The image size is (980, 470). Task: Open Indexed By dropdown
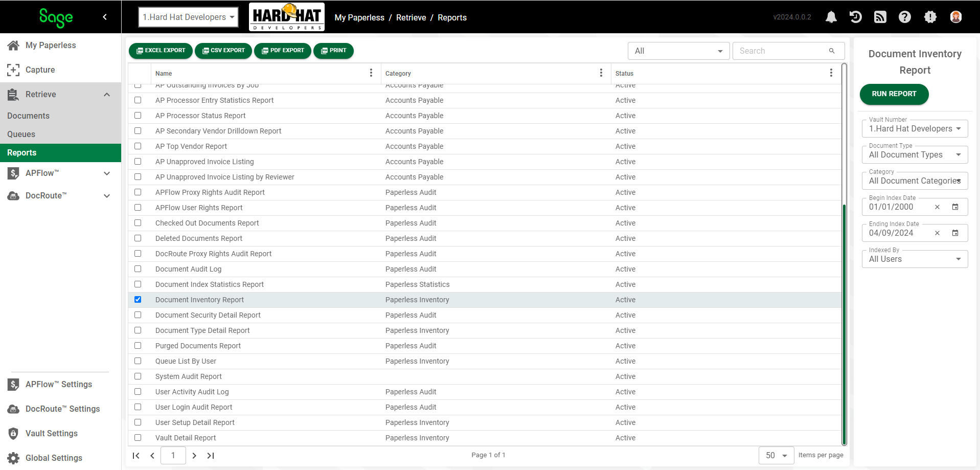915,259
